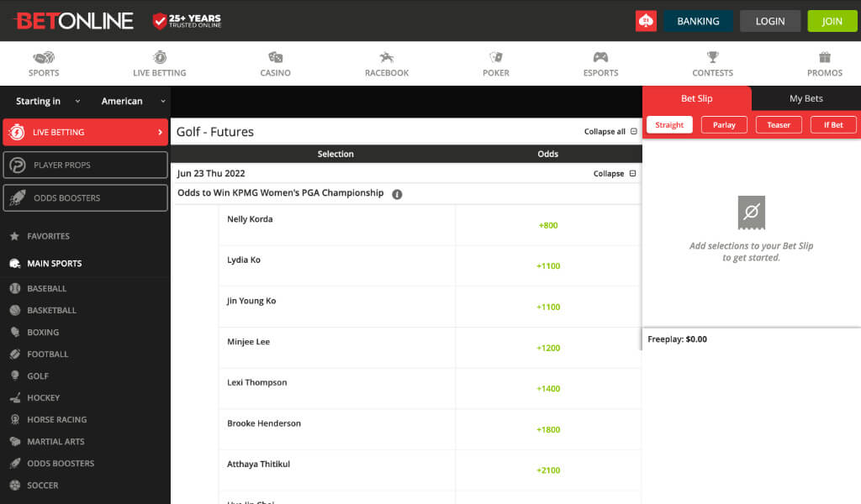Select Minjee Lee +1200 odds
Image resolution: width=861 pixels, height=504 pixels.
548,348
